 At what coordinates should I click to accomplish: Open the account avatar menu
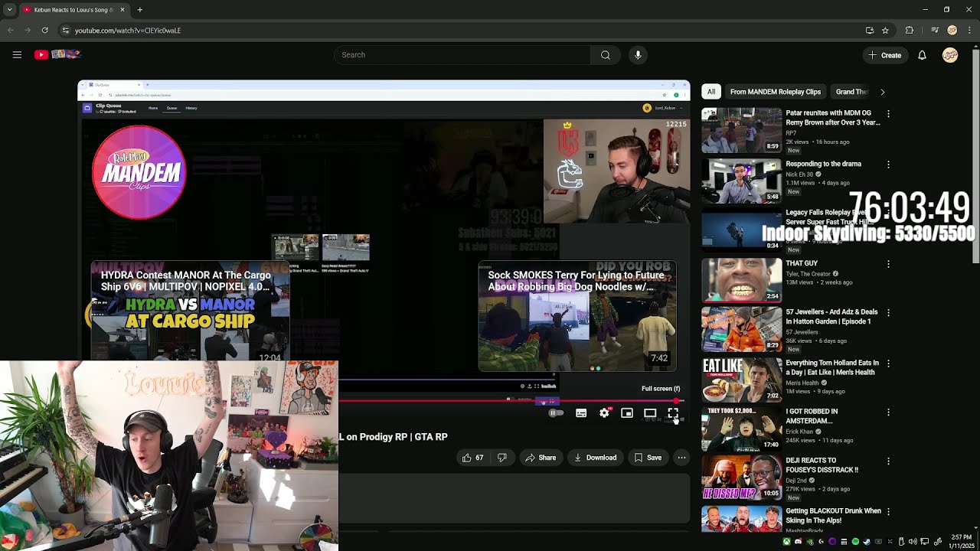tap(950, 55)
